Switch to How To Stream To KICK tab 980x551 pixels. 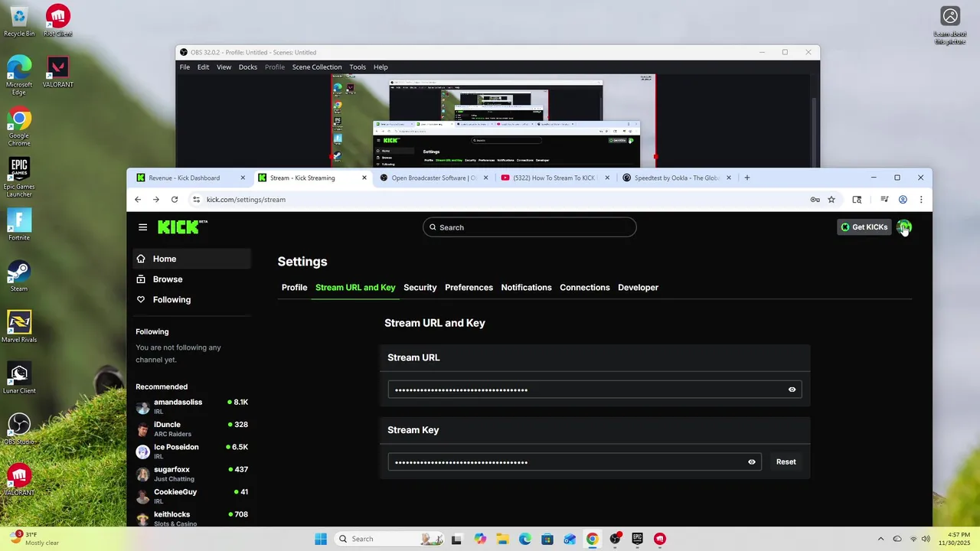[554, 178]
